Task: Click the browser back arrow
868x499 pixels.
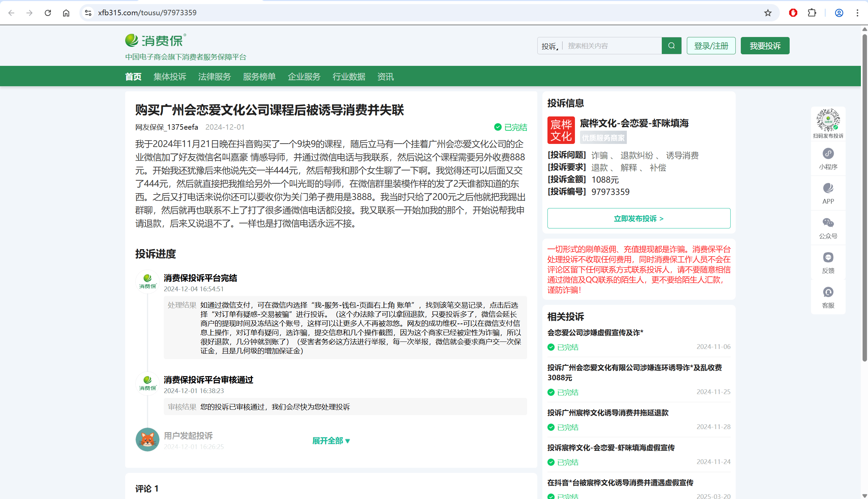Action: pos(11,13)
